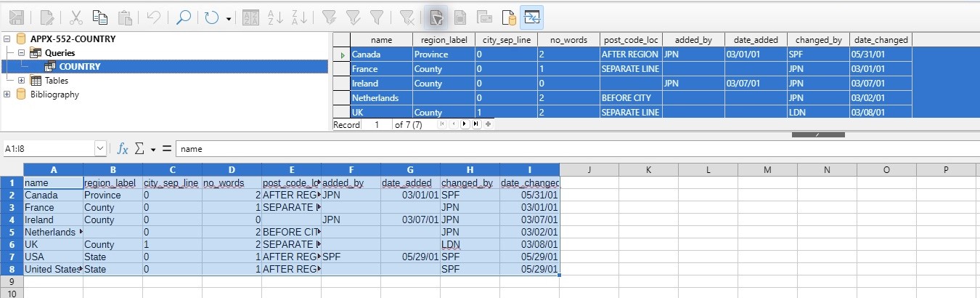
Task: Open the Function Wizard fx icon
Action: click(x=123, y=148)
